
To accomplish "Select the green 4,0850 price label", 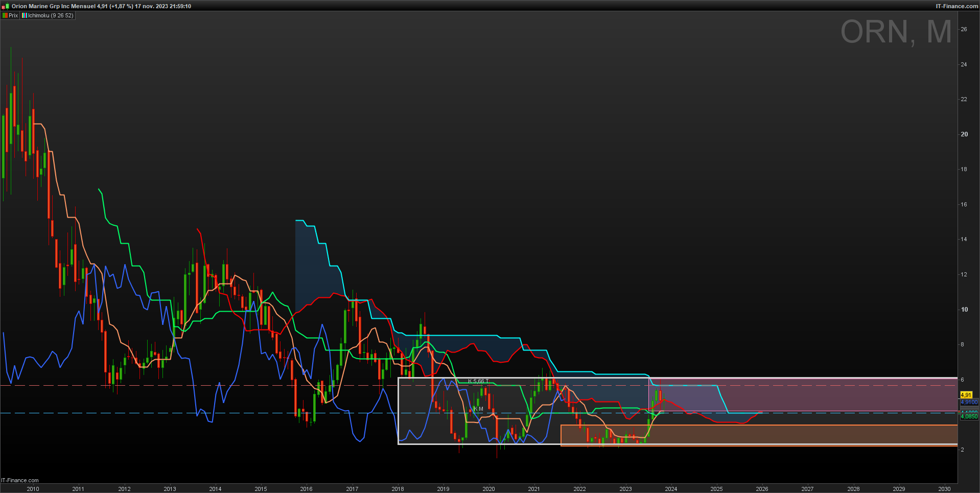I will (x=969, y=416).
